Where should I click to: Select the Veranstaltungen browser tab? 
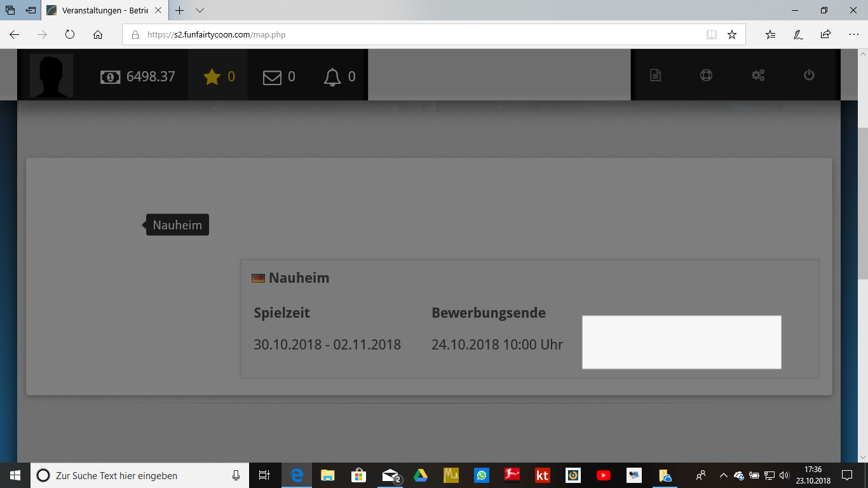coord(102,11)
